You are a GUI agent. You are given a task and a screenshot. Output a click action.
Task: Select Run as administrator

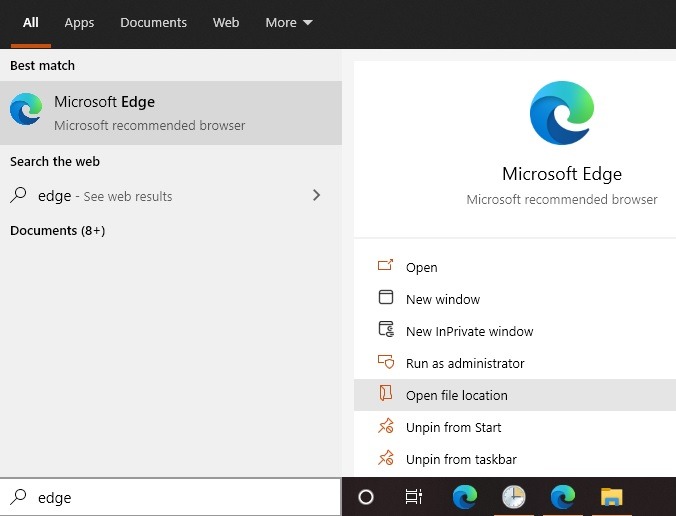point(515,363)
